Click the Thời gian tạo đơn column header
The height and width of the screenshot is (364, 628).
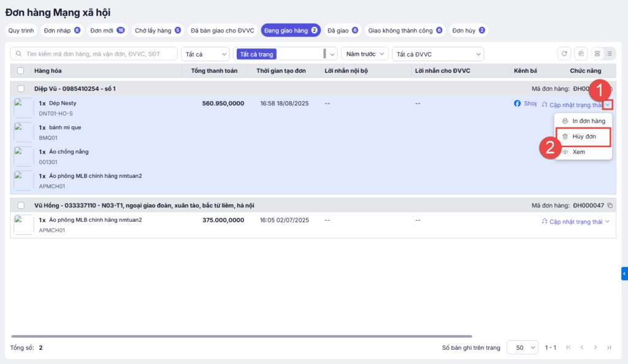[281, 71]
